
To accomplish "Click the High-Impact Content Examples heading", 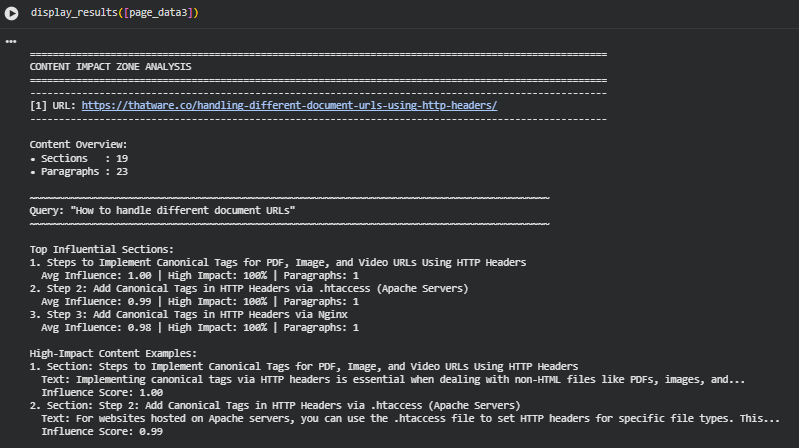I will point(113,353).
